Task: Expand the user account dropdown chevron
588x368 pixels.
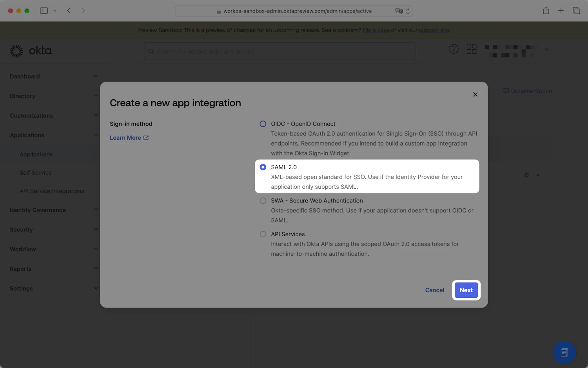Action: 547,49
